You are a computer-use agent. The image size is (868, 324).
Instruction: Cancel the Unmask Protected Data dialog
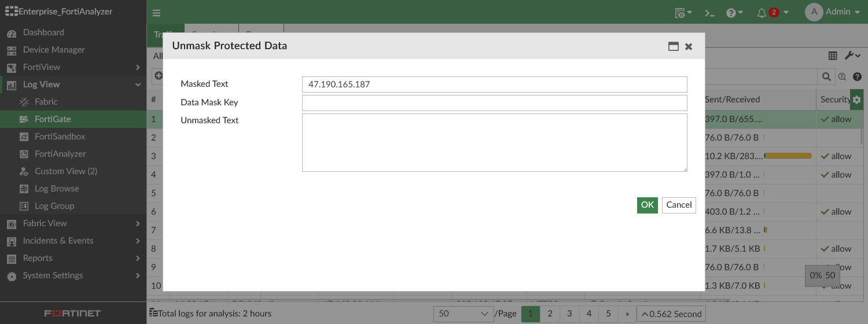[679, 205]
